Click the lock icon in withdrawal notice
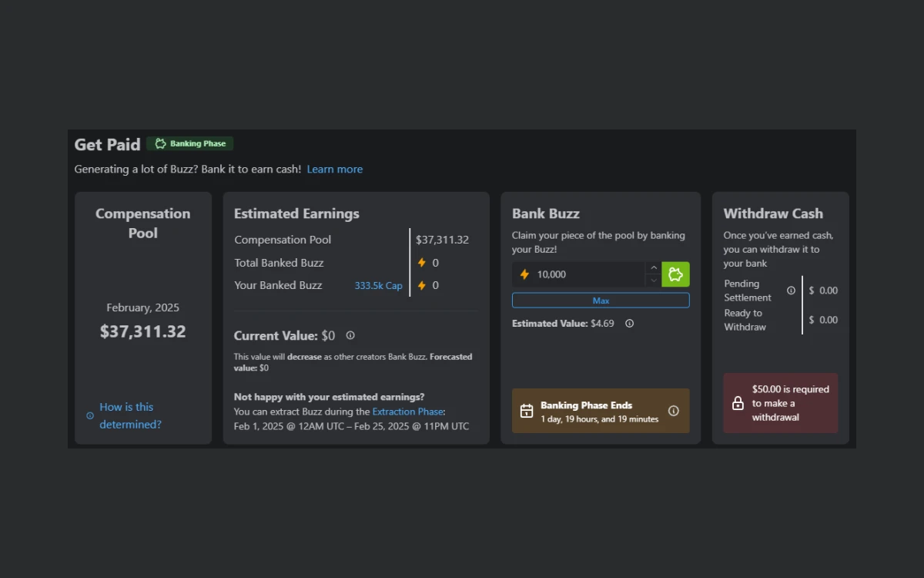The height and width of the screenshot is (578, 924). [738, 403]
